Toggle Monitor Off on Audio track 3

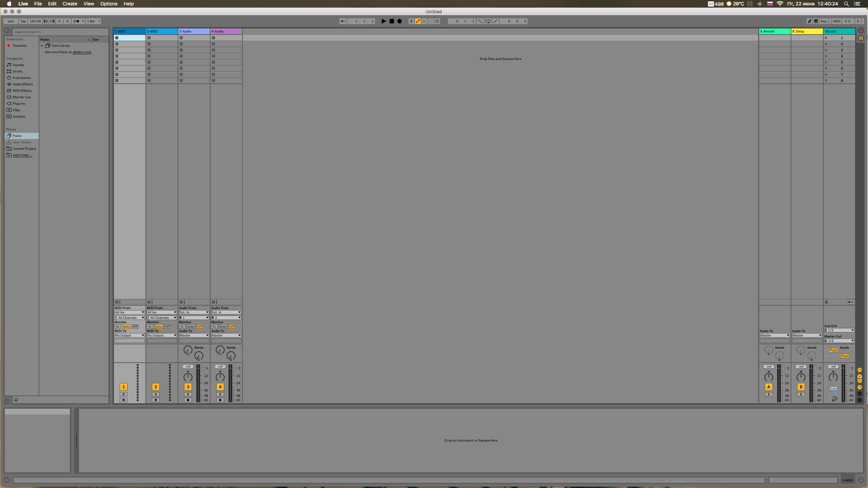pyautogui.click(x=199, y=327)
